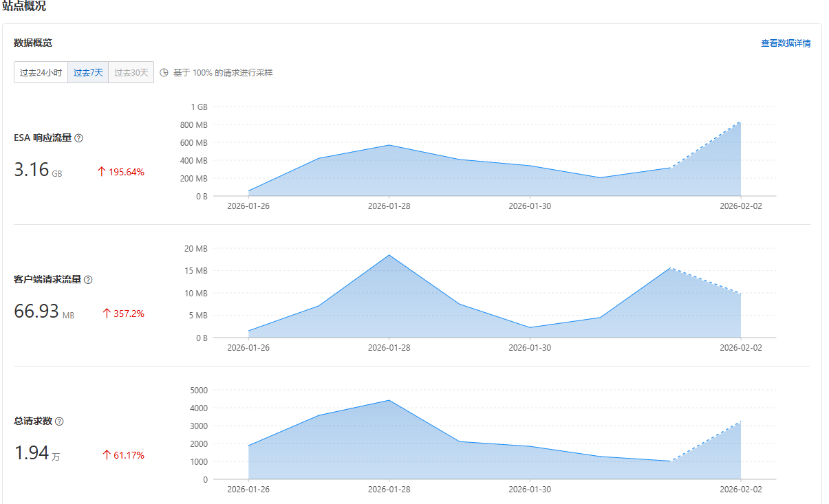Open the 查看数据详情 link
The width and height of the screenshot is (829, 504).
point(785,43)
